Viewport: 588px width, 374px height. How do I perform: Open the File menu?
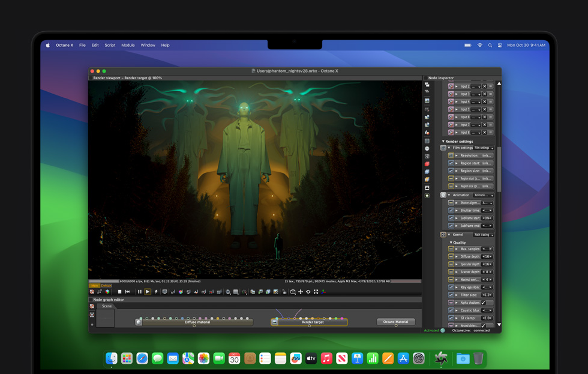click(x=83, y=45)
